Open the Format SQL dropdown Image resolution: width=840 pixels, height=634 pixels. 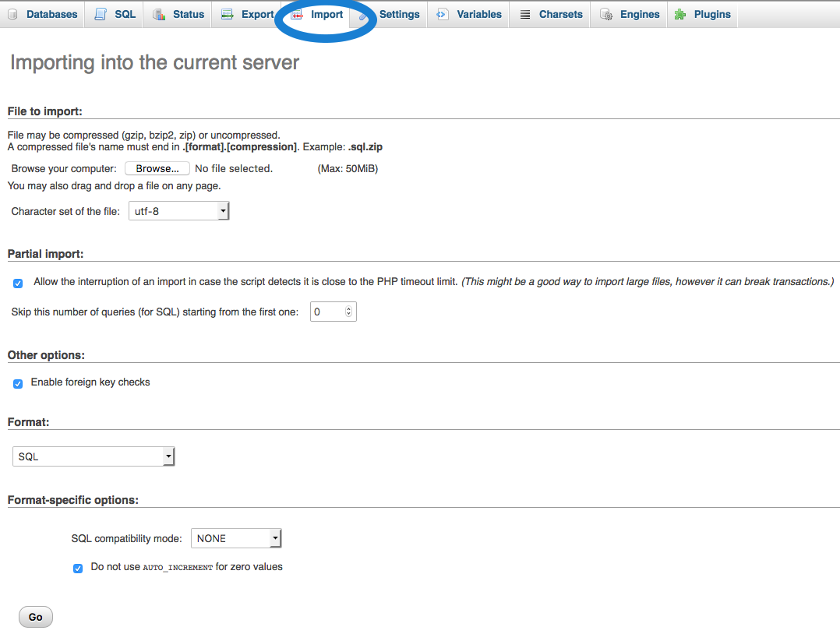tap(94, 456)
